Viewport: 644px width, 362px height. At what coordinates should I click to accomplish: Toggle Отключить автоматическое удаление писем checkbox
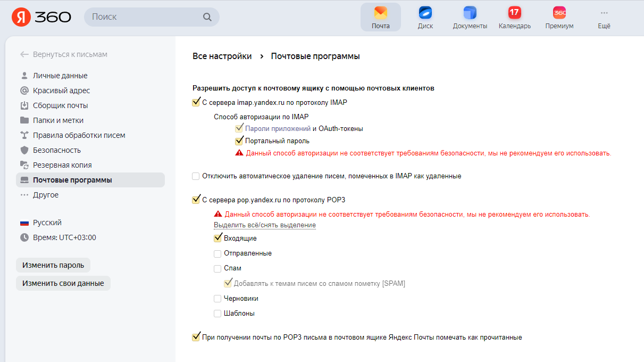(195, 175)
